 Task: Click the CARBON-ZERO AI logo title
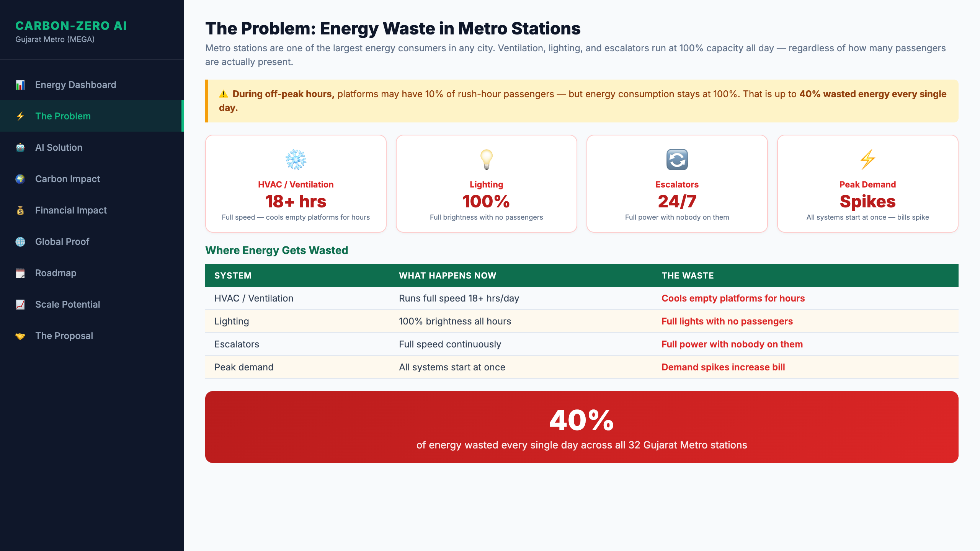tap(71, 26)
